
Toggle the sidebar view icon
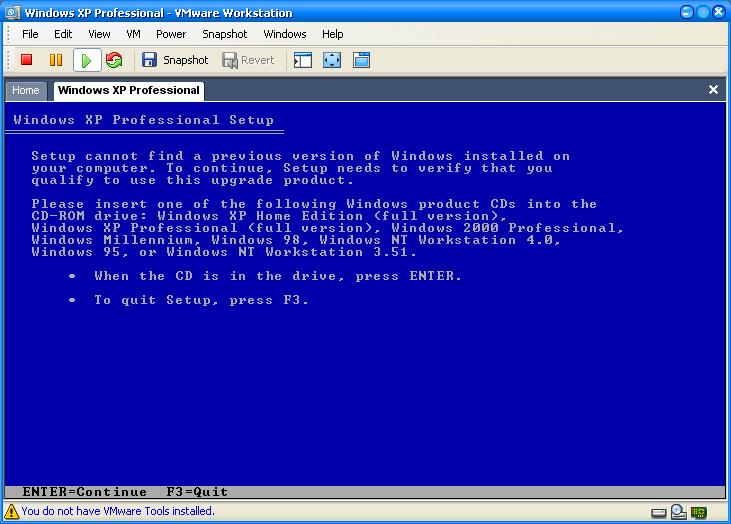click(x=303, y=60)
